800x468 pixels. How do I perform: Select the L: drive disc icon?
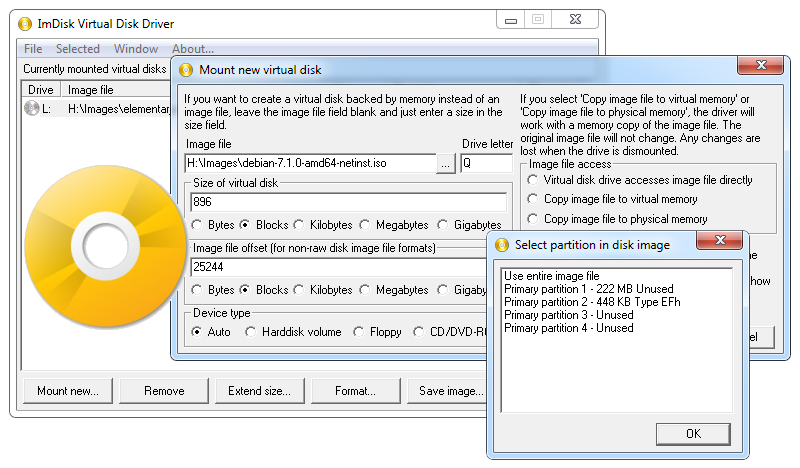point(32,108)
